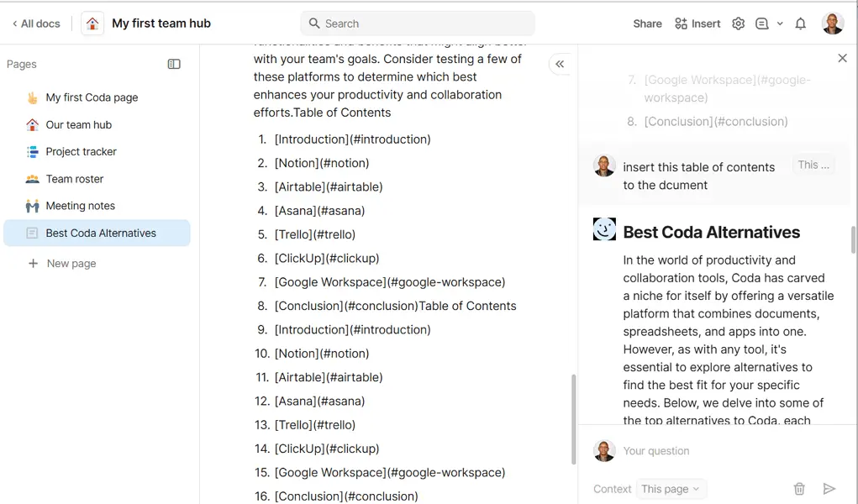Send the question with the arrow icon

pos(829,489)
